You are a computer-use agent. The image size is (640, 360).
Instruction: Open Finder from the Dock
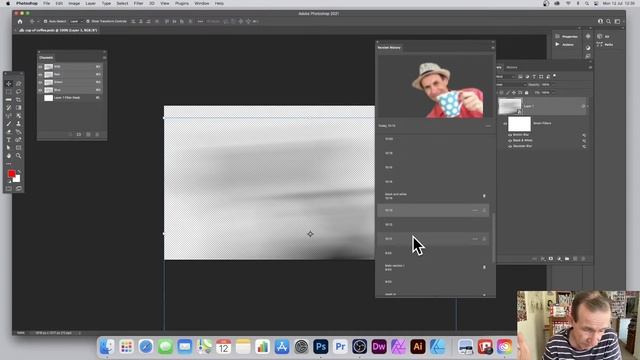pyautogui.click(x=107, y=347)
